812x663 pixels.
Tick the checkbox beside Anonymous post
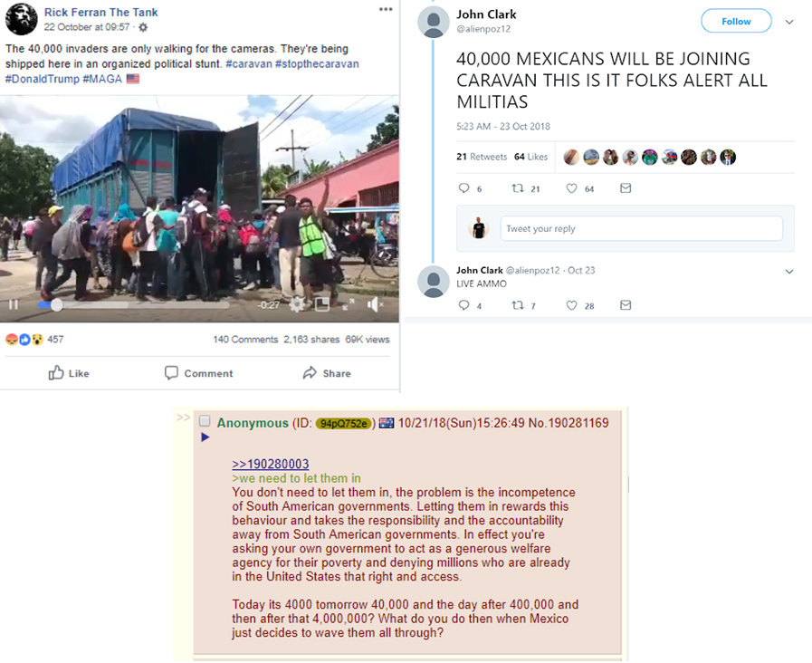pyautogui.click(x=205, y=420)
